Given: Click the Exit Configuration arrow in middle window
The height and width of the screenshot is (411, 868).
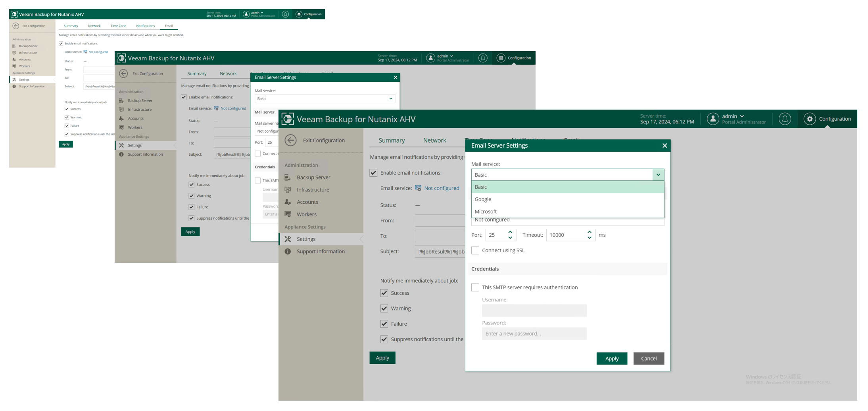Looking at the screenshot, I should tap(123, 73).
